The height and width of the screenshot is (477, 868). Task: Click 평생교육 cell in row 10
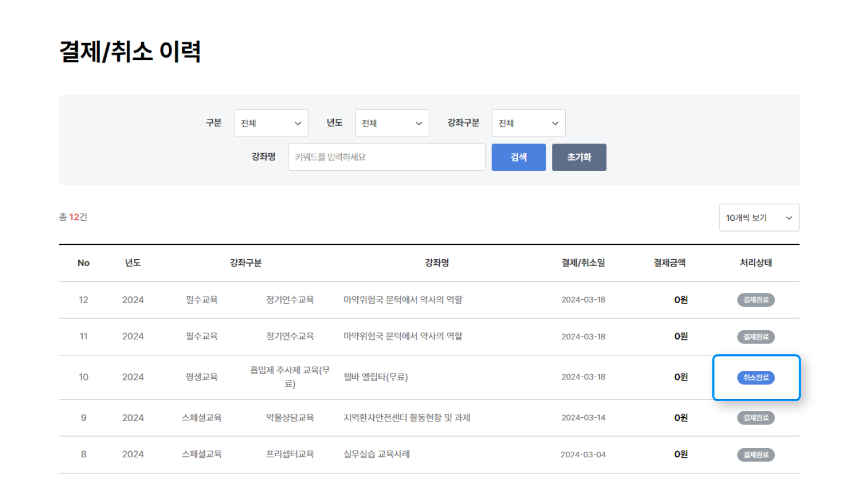tap(202, 377)
